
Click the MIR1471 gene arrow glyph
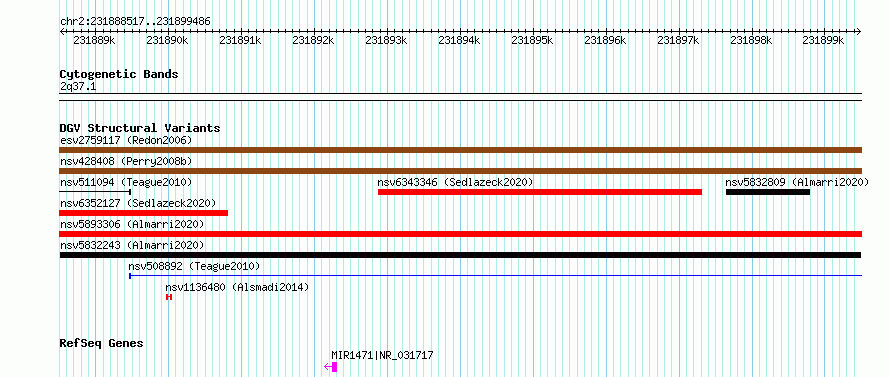coord(330,367)
